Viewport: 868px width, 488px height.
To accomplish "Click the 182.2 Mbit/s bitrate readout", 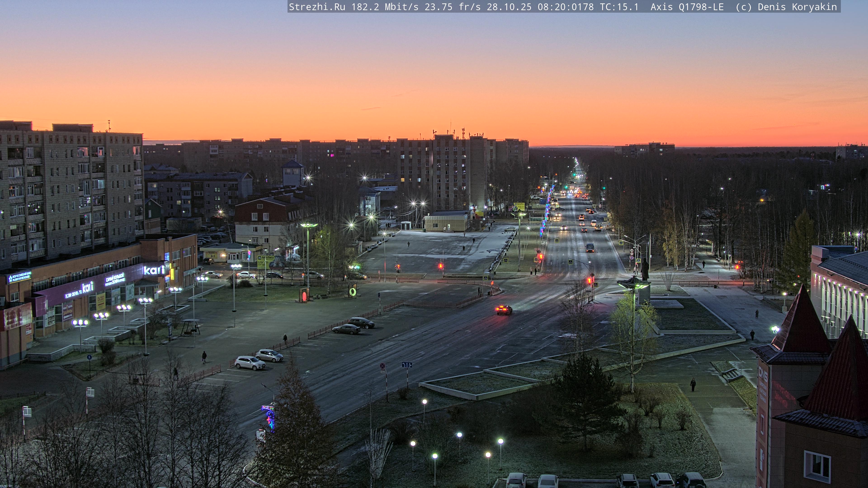I will [385, 7].
